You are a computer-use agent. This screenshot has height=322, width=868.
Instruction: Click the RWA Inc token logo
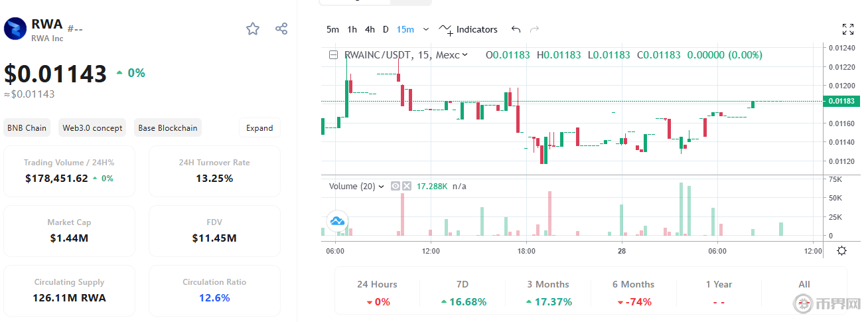tap(15, 29)
